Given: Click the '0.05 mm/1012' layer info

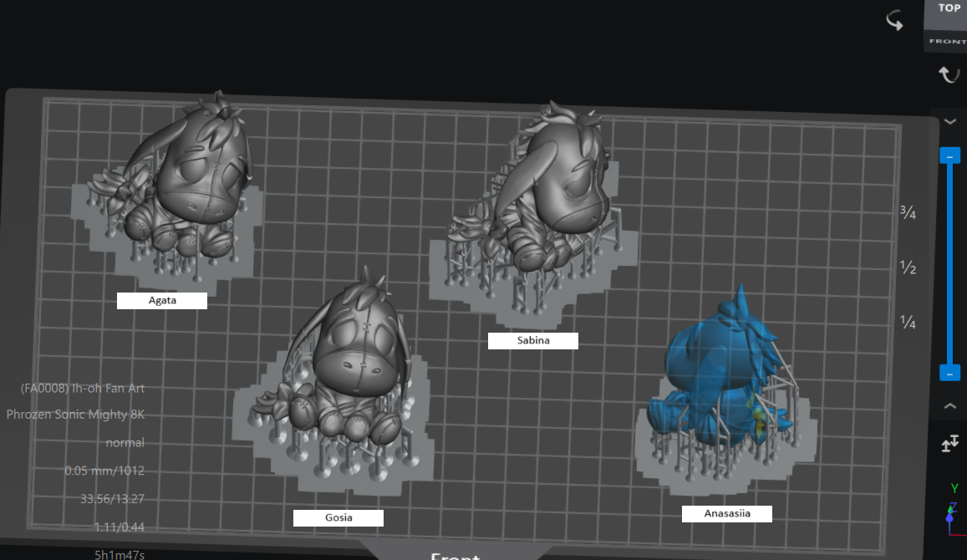Looking at the screenshot, I should [x=104, y=471].
